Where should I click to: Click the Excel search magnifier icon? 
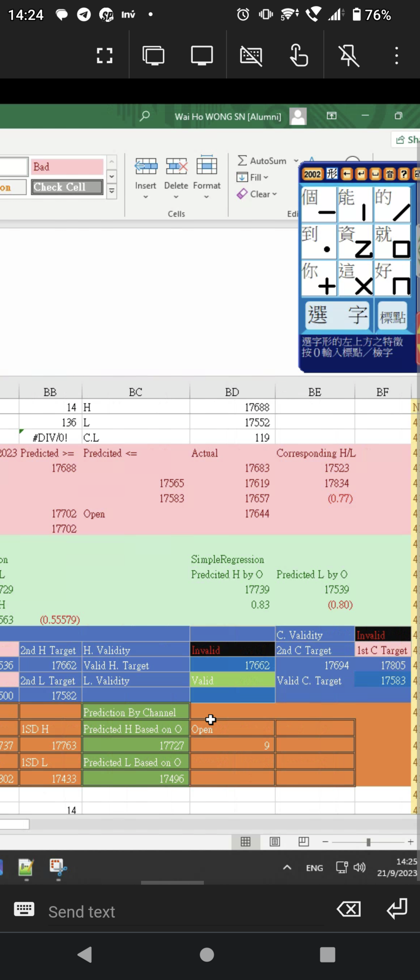144,116
